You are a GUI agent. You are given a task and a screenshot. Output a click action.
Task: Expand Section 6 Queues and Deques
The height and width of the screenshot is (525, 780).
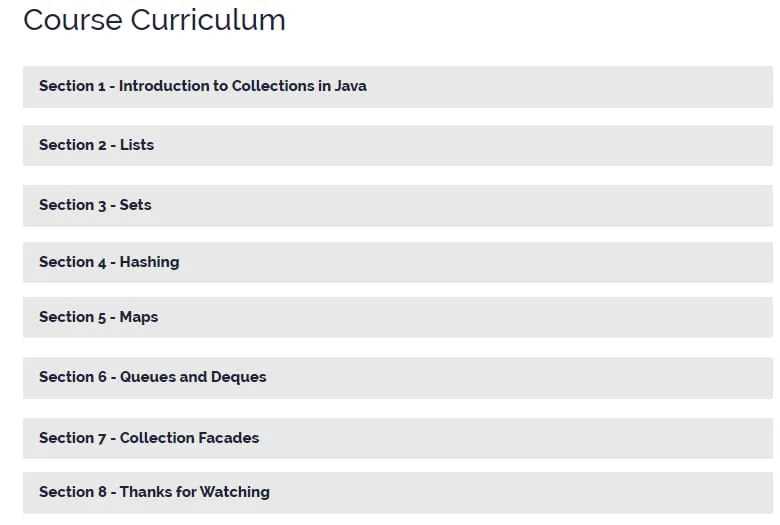point(397,378)
